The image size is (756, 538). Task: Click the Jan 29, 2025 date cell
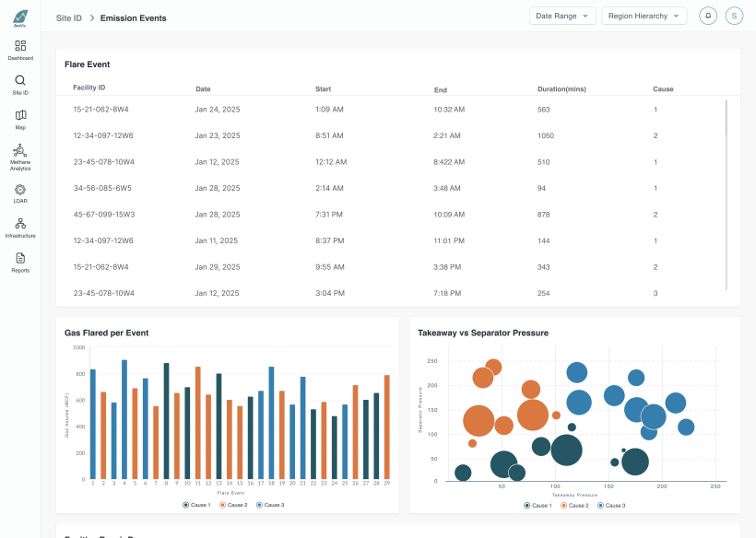tap(218, 267)
